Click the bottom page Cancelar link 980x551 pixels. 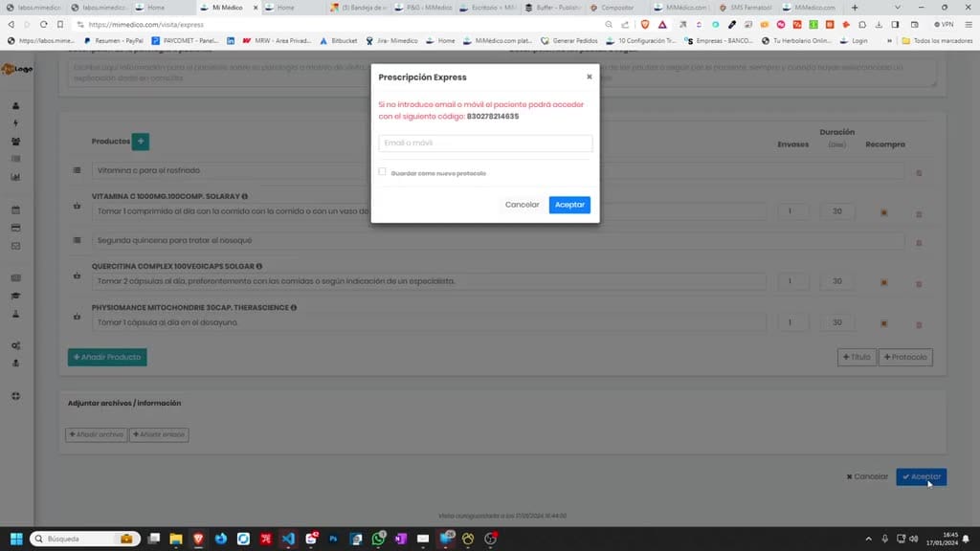(867, 476)
